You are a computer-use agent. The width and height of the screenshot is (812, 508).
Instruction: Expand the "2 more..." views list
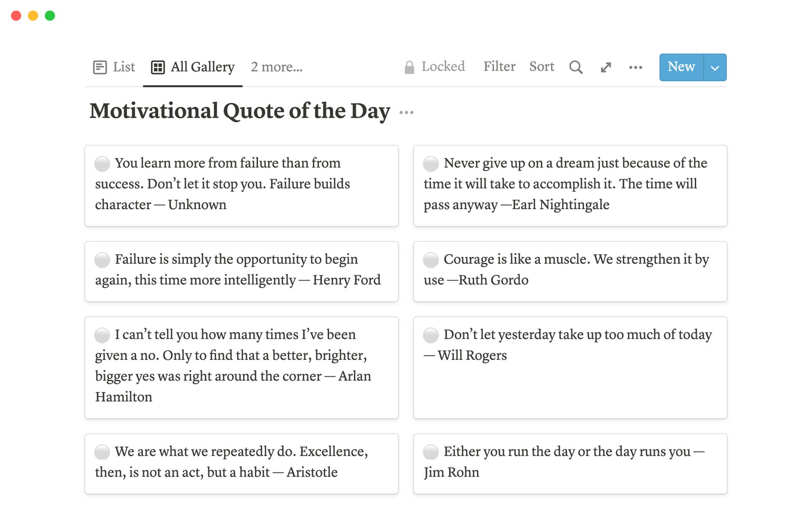276,67
